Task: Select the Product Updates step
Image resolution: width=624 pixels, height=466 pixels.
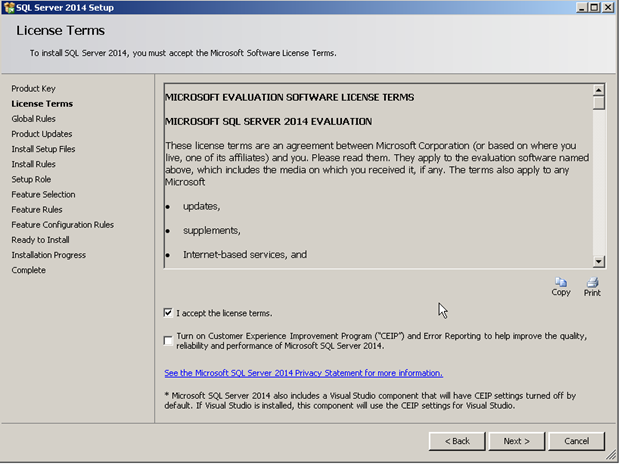Action: coord(42,135)
